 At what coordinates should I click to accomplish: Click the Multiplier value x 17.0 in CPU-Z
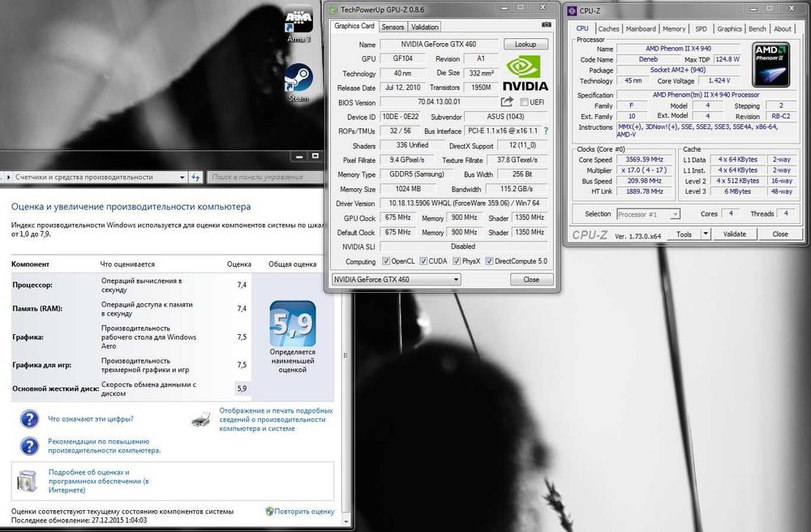click(x=645, y=170)
